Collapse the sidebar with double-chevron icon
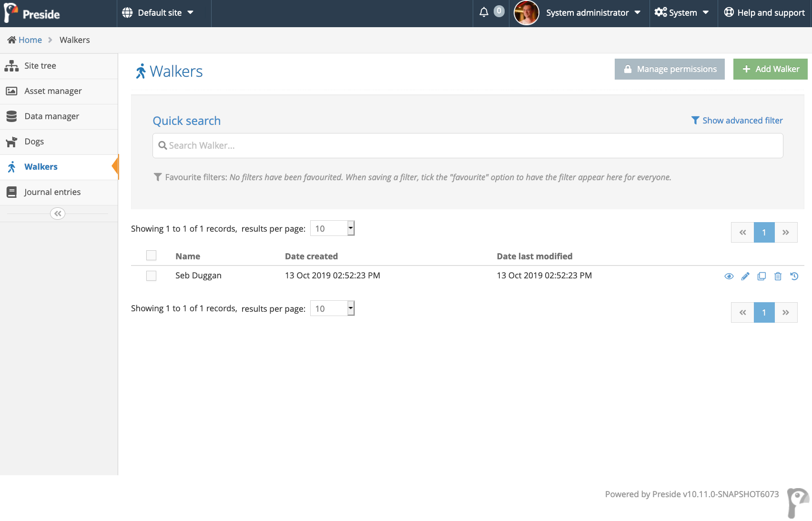The image size is (812, 521). pyautogui.click(x=58, y=214)
